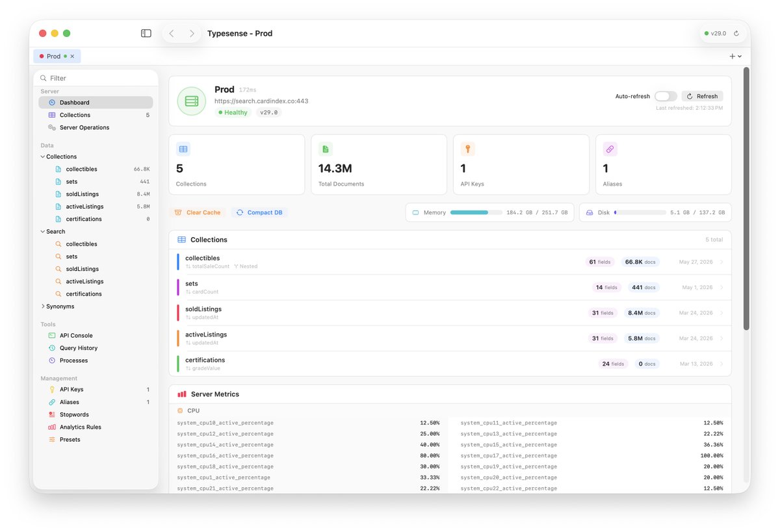The width and height of the screenshot is (780, 532).
Task: Click the CPU chip icon
Action: pos(180,411)
